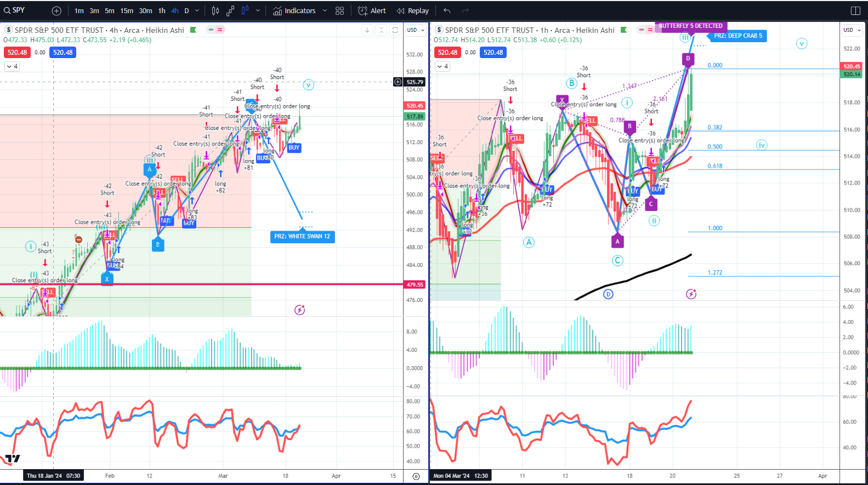Create a new Alert
Screen dimensions: 868x485
pyautogui.click(x=372, y=10)
